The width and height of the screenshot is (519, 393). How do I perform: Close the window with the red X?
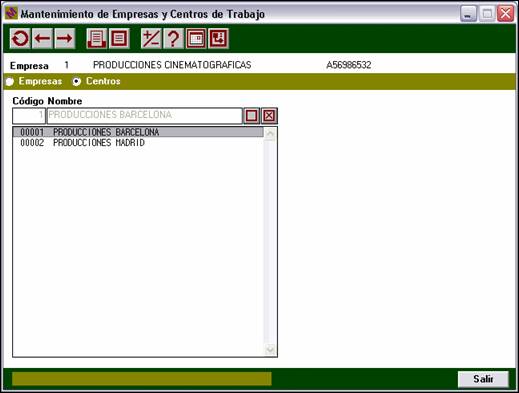[x=506, y=14]
